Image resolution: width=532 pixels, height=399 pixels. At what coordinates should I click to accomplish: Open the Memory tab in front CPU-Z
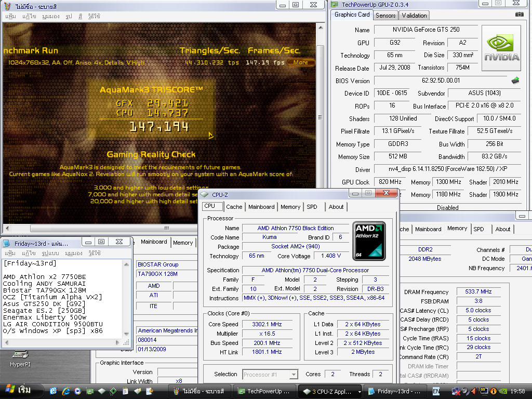tap(290, 207)
